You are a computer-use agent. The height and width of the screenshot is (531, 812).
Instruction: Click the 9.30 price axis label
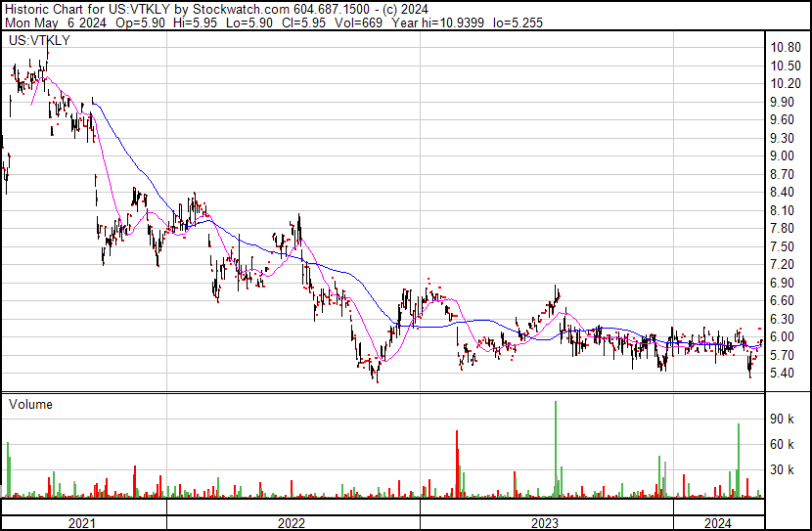click(x=782, y=138)
